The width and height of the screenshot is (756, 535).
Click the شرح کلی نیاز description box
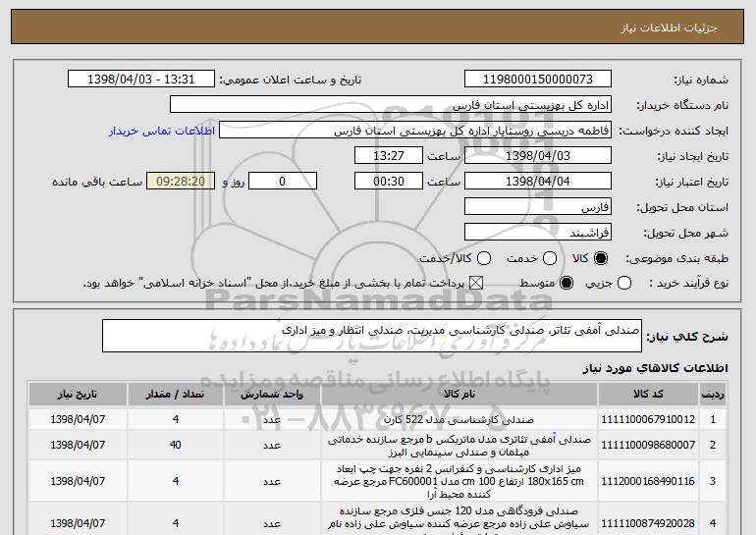click(x=372, y=336)
